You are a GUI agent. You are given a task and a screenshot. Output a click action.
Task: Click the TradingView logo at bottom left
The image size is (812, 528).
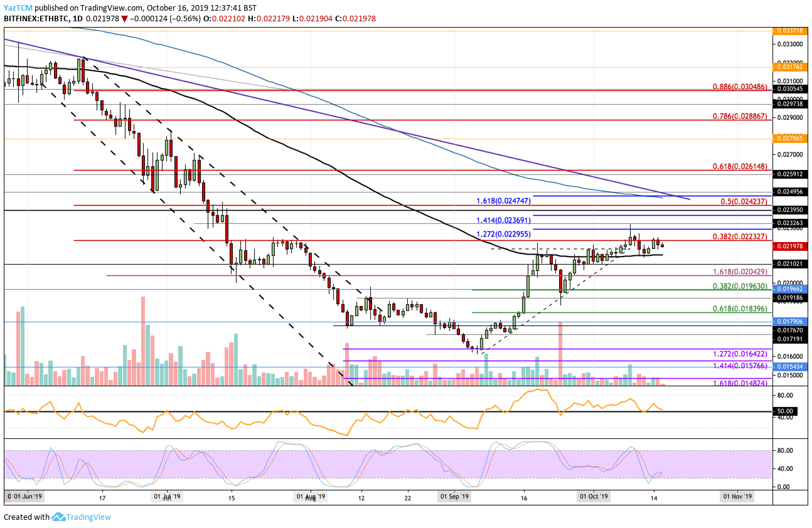(x=60, y=517)
